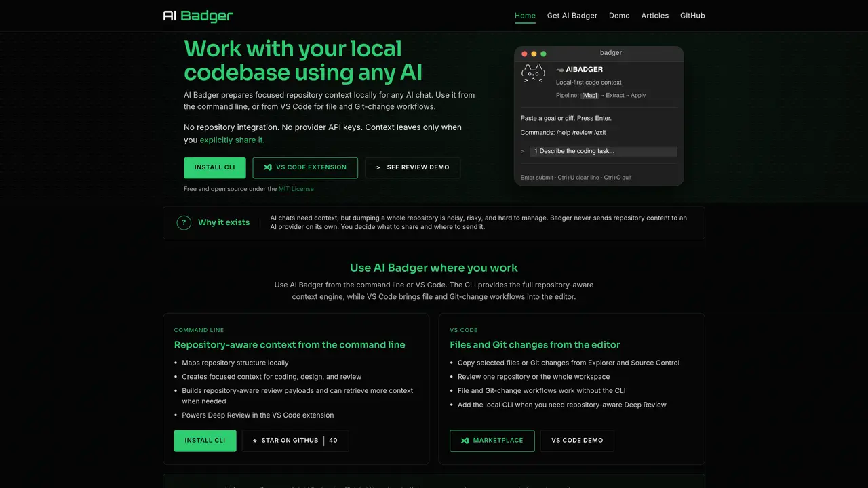Click the question mark icon beside Why it exists

[x=184, y=222]
